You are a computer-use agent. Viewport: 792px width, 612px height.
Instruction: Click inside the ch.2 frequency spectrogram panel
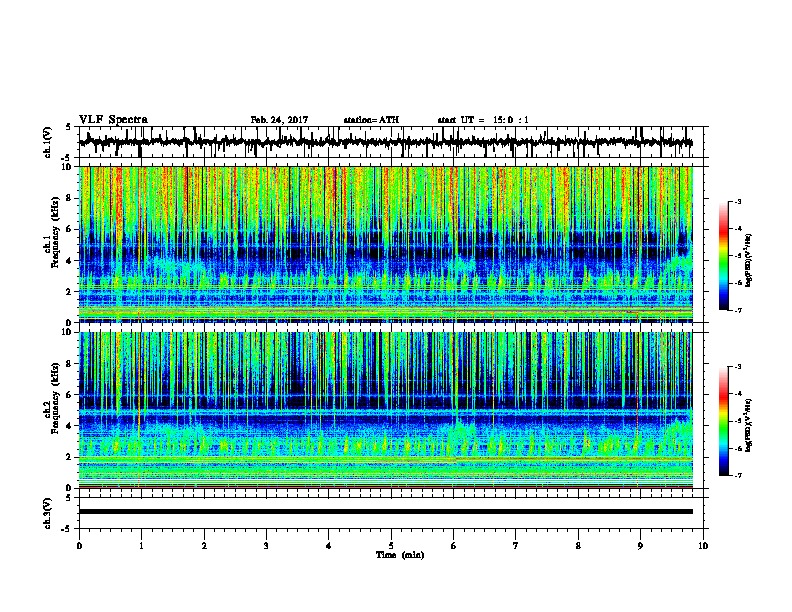click(x=386, y=410)
